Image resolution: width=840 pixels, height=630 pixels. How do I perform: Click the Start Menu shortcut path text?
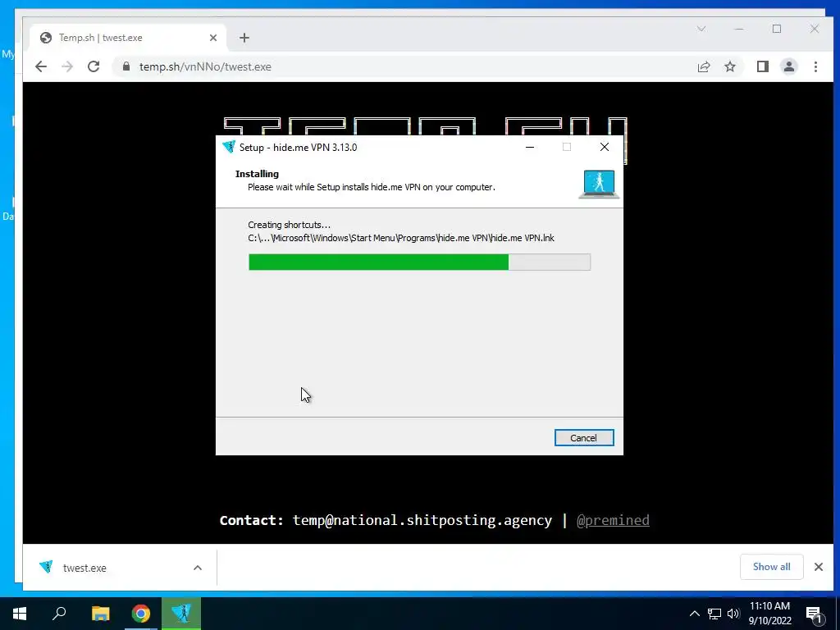point(400,238)
